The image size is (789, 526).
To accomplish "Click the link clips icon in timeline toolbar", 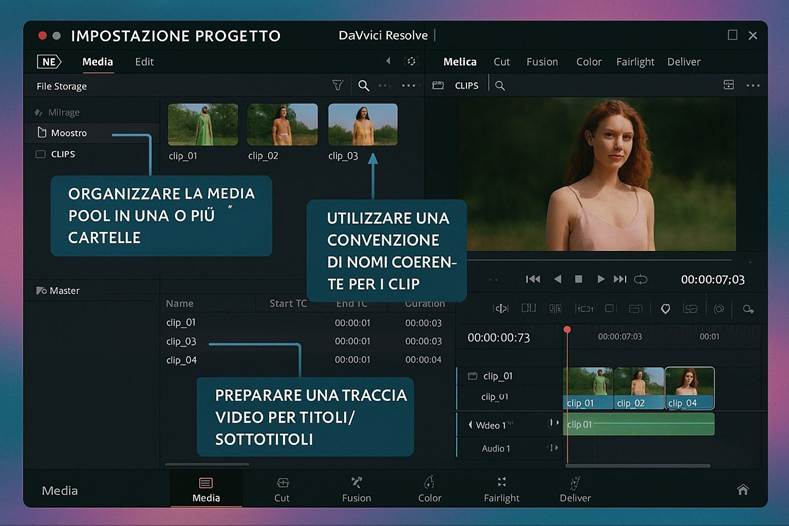I will pyautogui.click(x=690, y=309).
